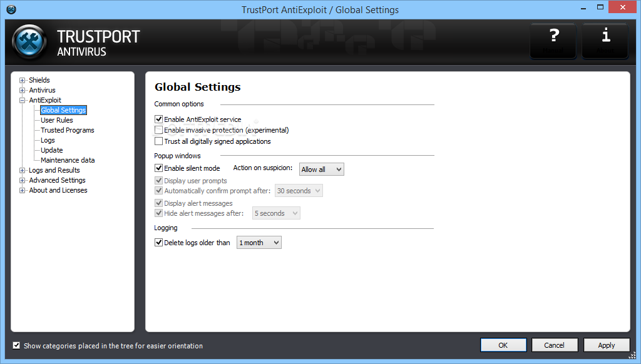Select Global Settings in the tree

(63, 110)
